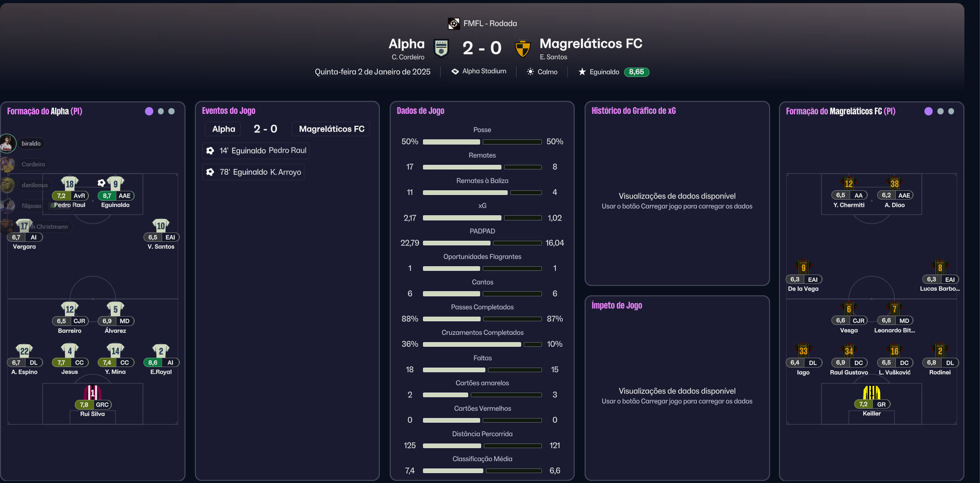
Task: Click the Eventos do Jogo header
Action: (x=229, y=111)
